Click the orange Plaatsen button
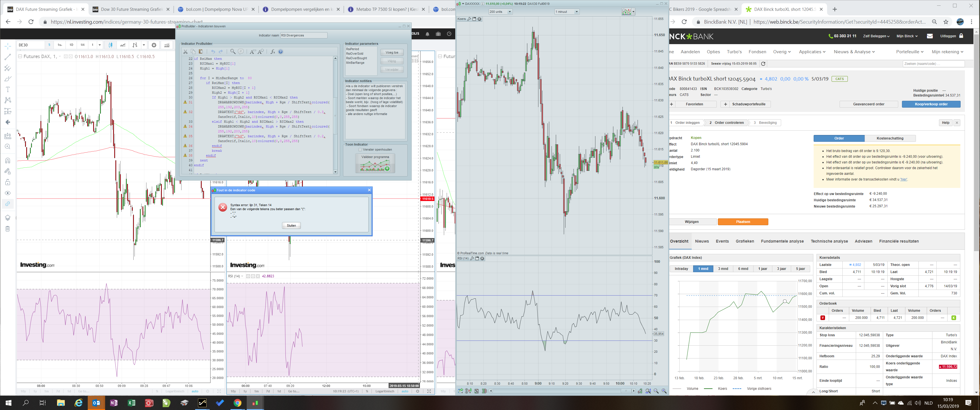The width and height of the screenshot is (980, 410). (x=743, y=222)
